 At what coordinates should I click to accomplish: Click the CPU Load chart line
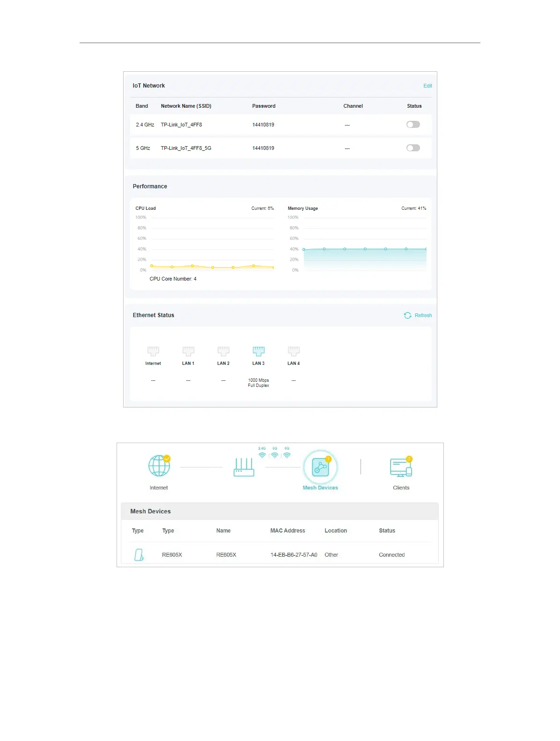click(212, 267)
